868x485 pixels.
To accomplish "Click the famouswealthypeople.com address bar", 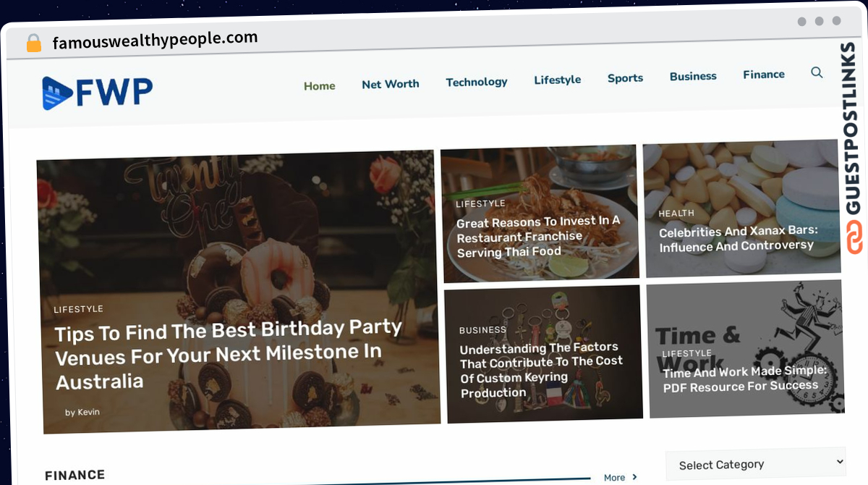I will click(x=155, y=41).
